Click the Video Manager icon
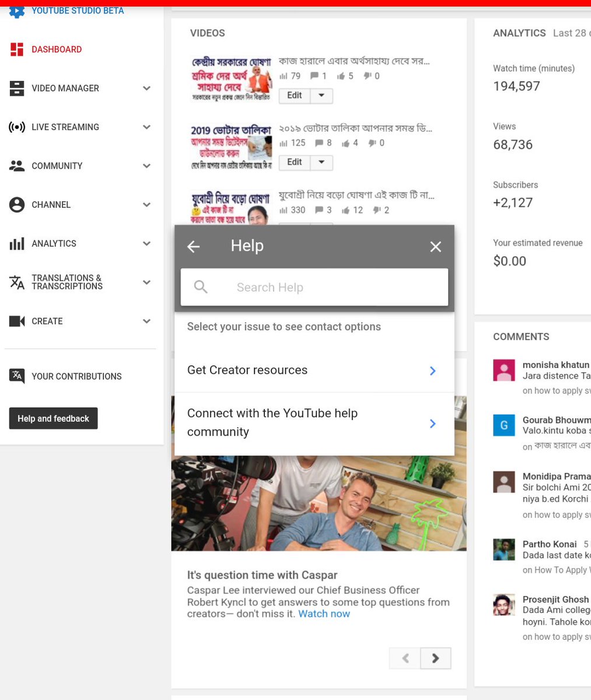591x700 pixels. click(x=17, y=88)
